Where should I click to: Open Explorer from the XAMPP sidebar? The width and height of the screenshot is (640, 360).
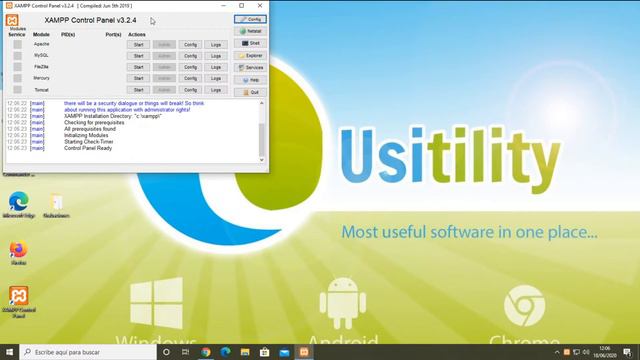coord(250,56)
